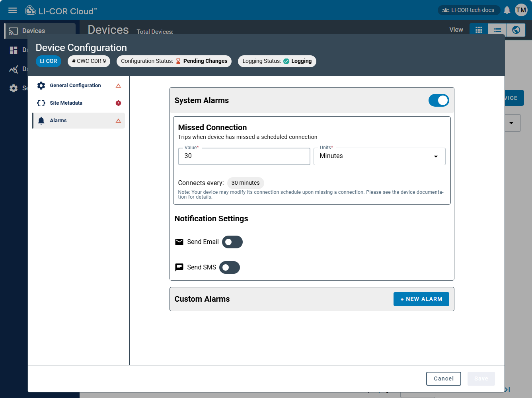
Task: Click the Missed Connection Value field
Action: [x=244, y=156]
